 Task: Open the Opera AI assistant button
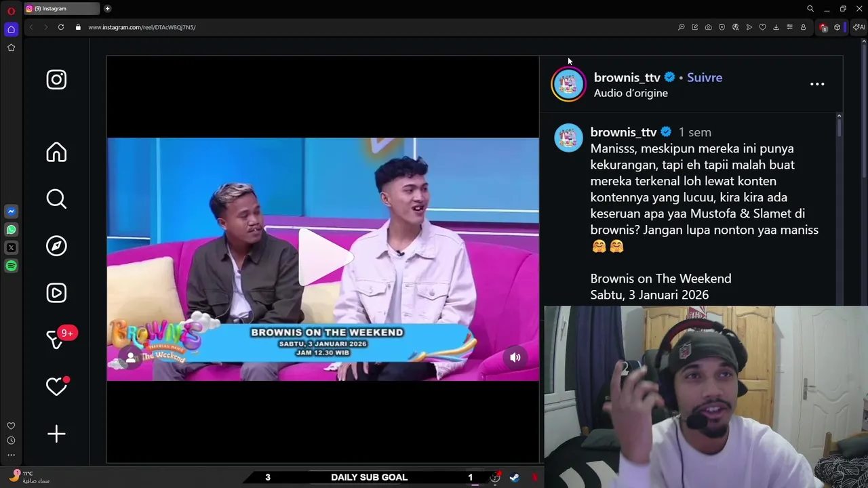point(859,27)
